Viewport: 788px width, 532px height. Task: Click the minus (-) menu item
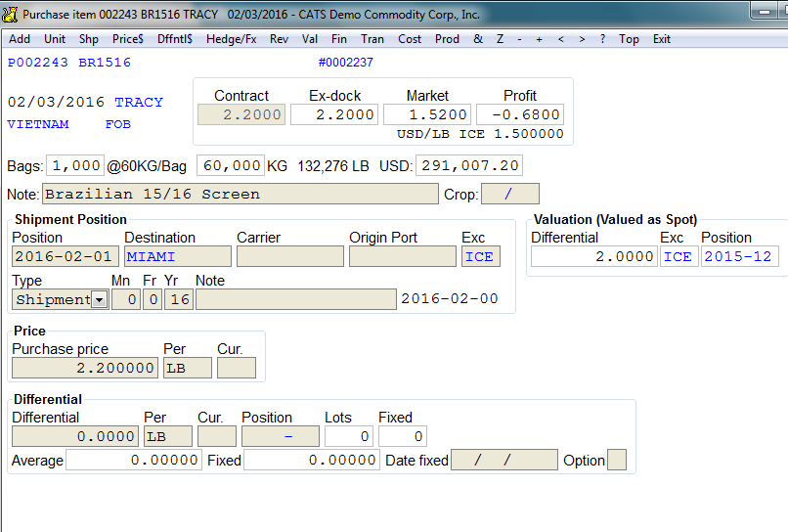(520, 39)
